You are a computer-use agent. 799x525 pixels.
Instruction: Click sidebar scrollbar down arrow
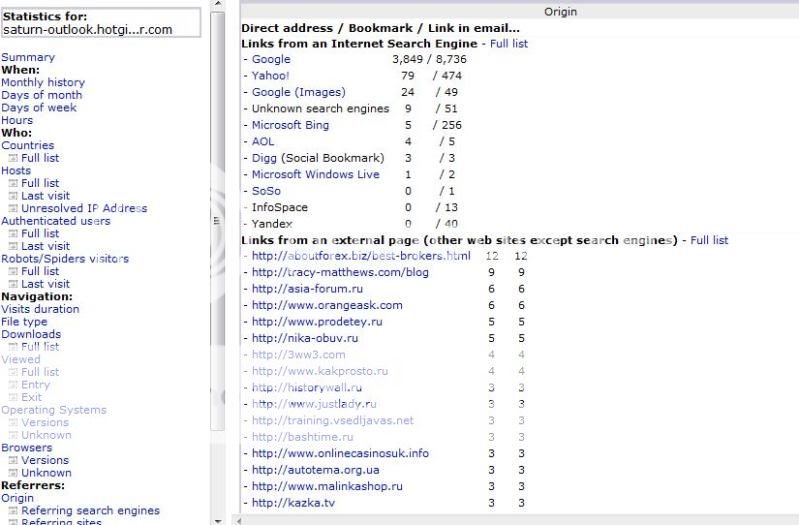[218, 521]
